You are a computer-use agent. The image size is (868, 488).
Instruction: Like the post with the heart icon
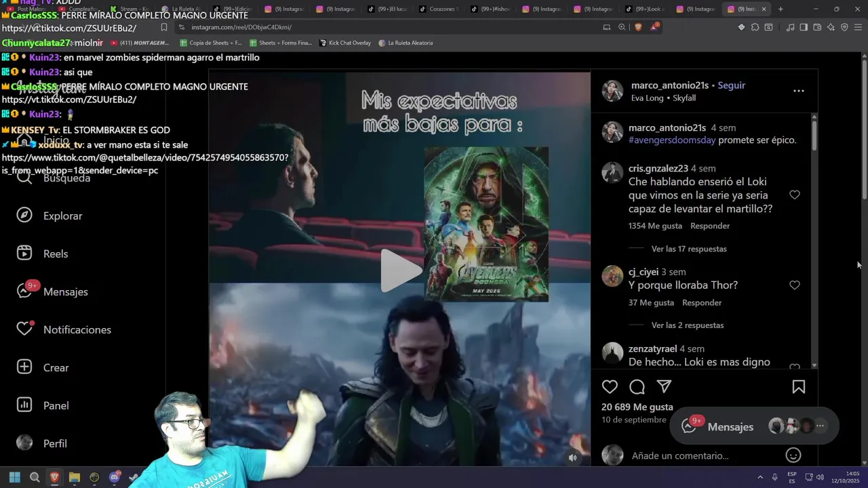tap(610, 387)
